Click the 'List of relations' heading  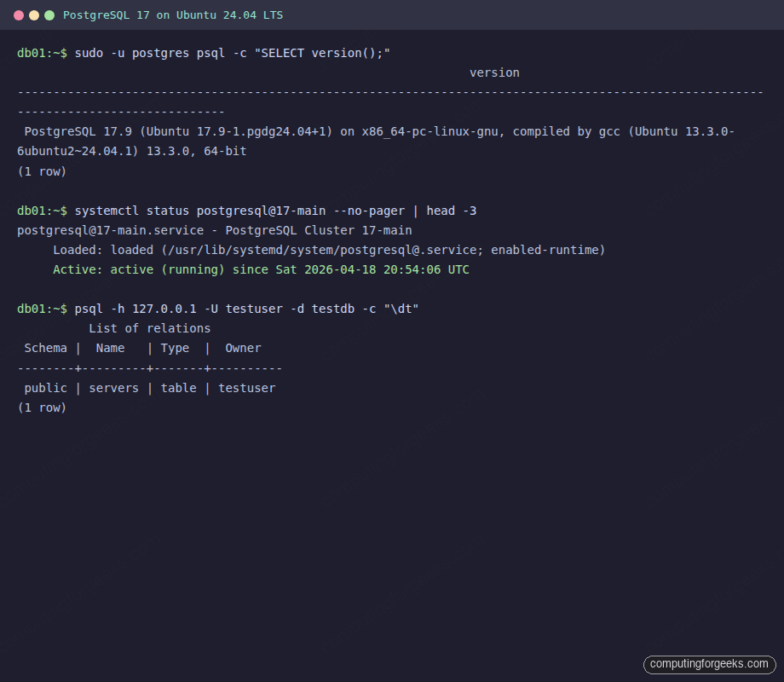149,328
